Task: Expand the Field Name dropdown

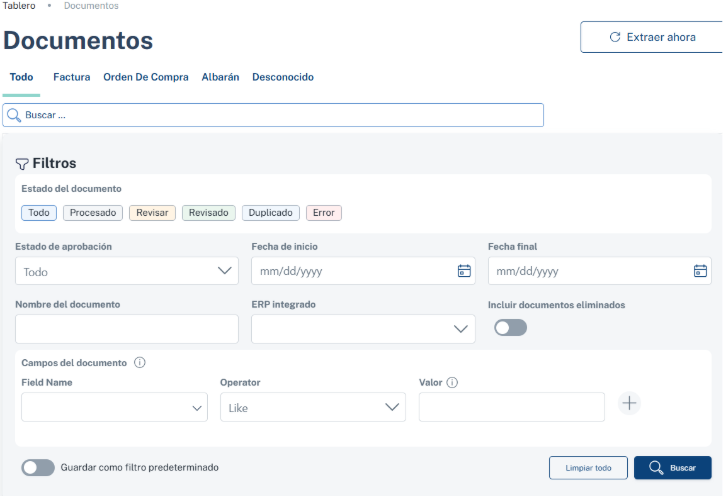Action: (x=114, y=407)
